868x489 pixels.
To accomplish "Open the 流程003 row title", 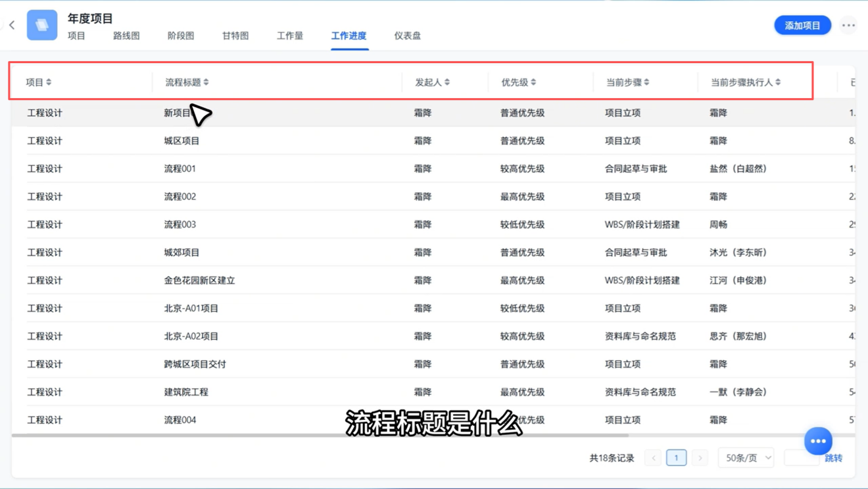I will 180,224.
